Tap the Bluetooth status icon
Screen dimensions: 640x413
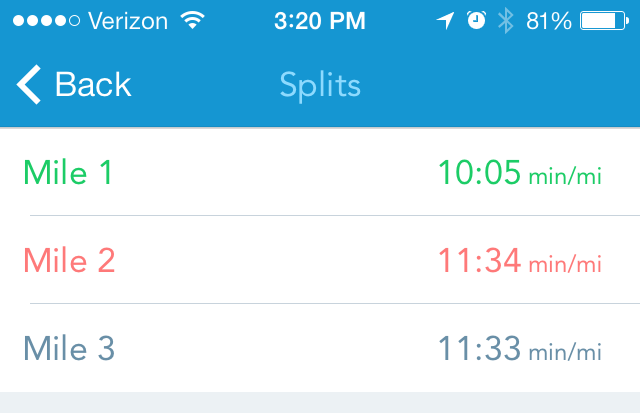coord(506,20)
